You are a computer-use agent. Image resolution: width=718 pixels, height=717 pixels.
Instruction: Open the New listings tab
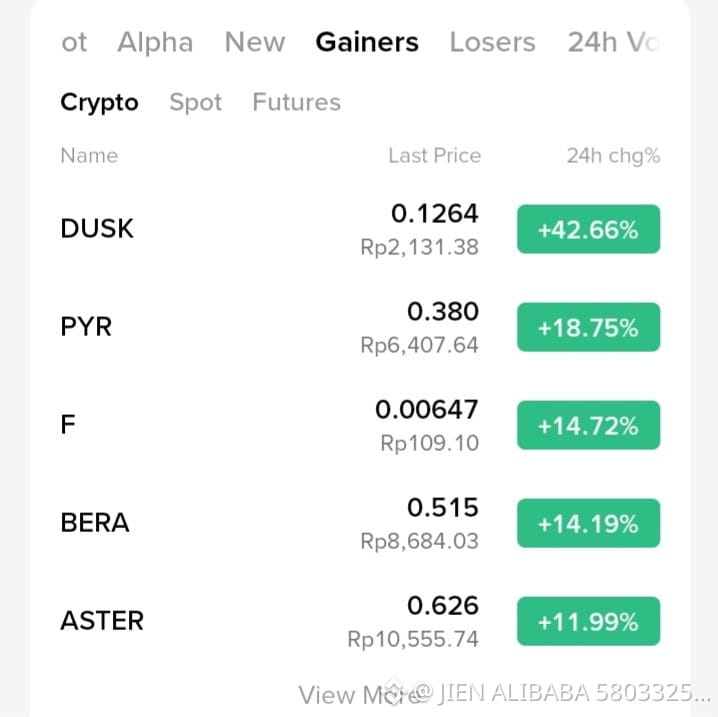tap(255, 43)
